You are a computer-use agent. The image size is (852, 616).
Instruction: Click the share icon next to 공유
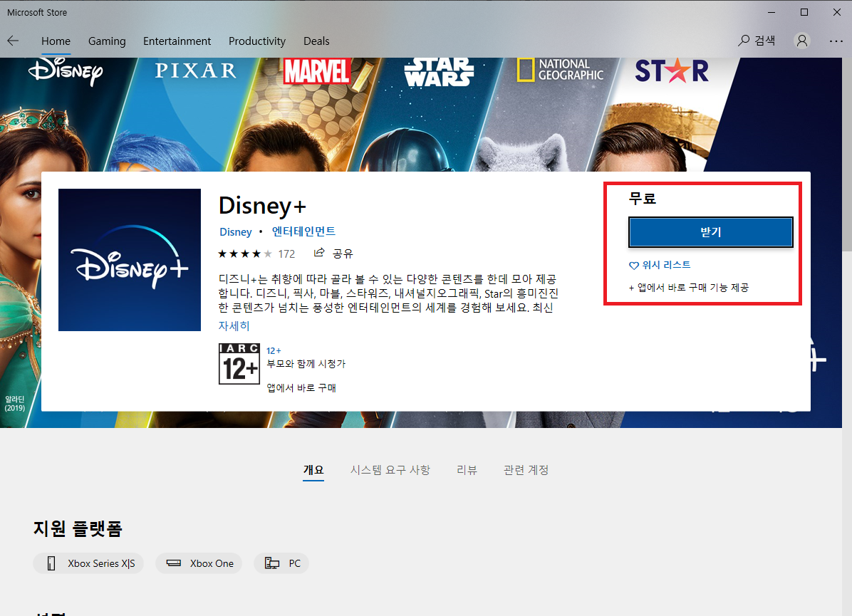click(x=319, y=253)
